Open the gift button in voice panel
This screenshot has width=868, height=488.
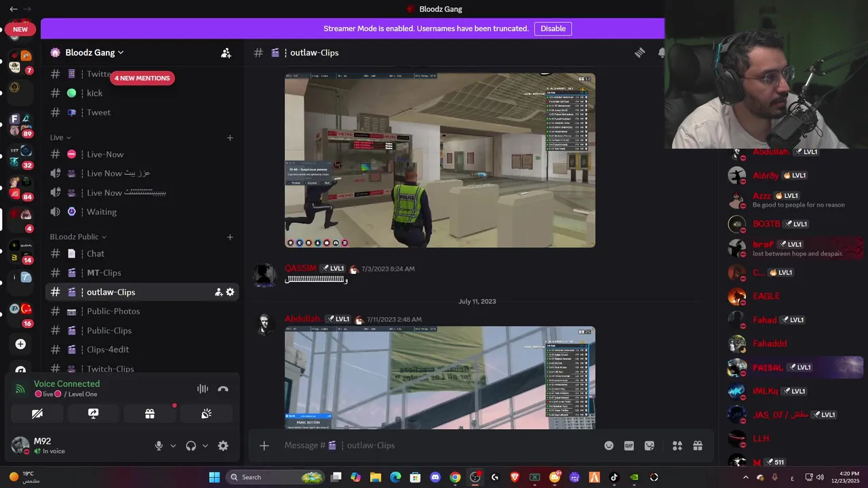(x=150, y=413)
